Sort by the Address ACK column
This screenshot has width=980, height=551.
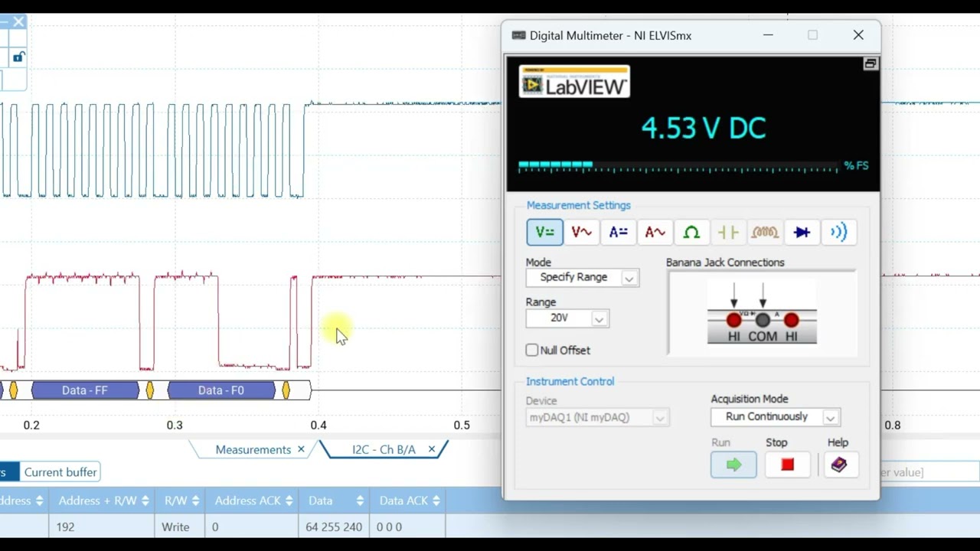point(253,500)
